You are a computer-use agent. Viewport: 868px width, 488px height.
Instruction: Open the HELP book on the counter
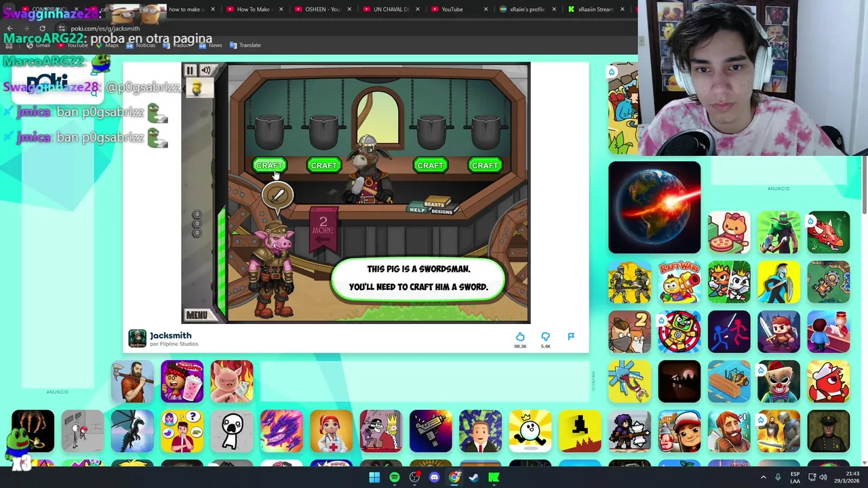tap(416, 210)
